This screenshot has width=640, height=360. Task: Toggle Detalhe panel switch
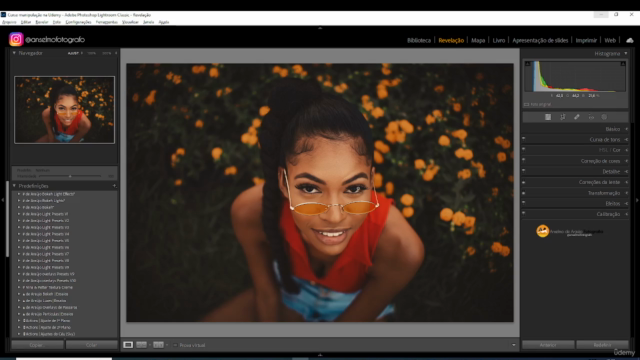pyautogui.click(x=524, y=171)
